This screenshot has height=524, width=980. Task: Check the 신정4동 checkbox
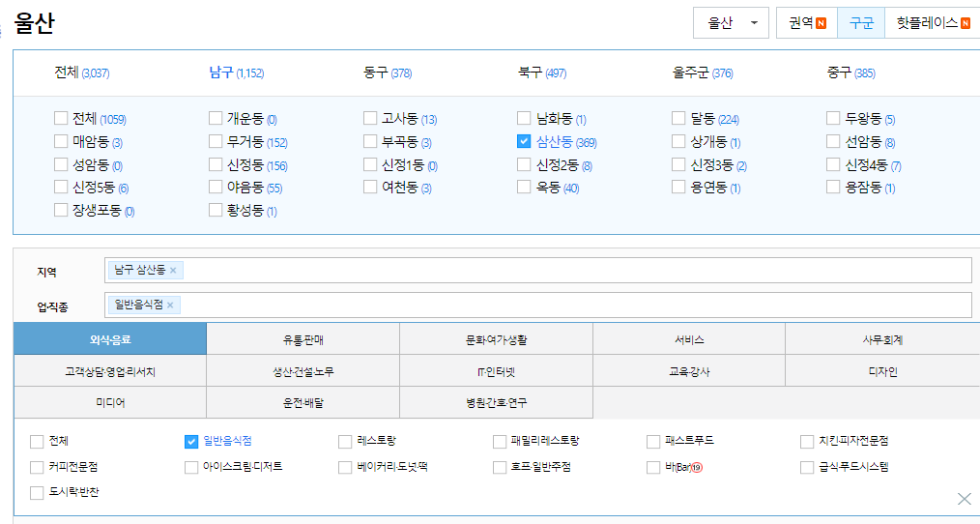(x=832, y=164)
